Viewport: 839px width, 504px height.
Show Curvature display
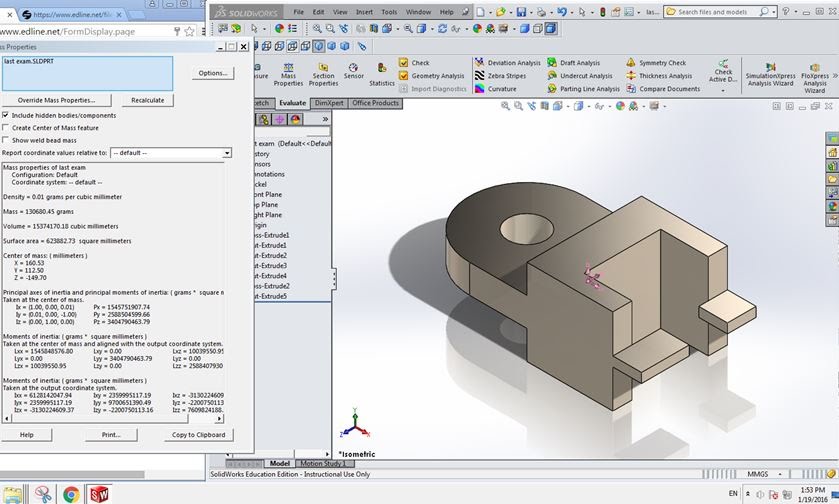click(x=496, y=89)
